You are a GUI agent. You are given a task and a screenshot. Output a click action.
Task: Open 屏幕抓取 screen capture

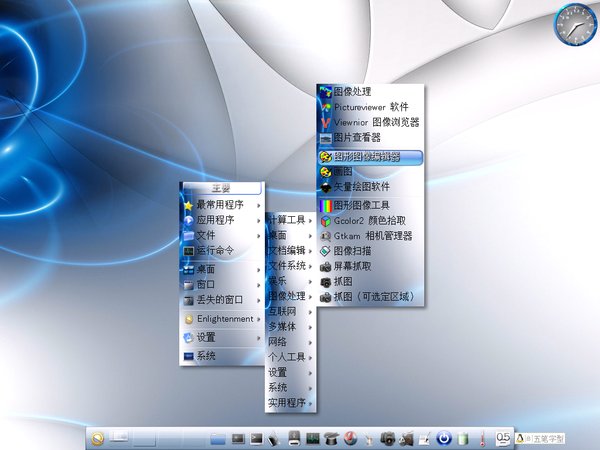(355, 267)
